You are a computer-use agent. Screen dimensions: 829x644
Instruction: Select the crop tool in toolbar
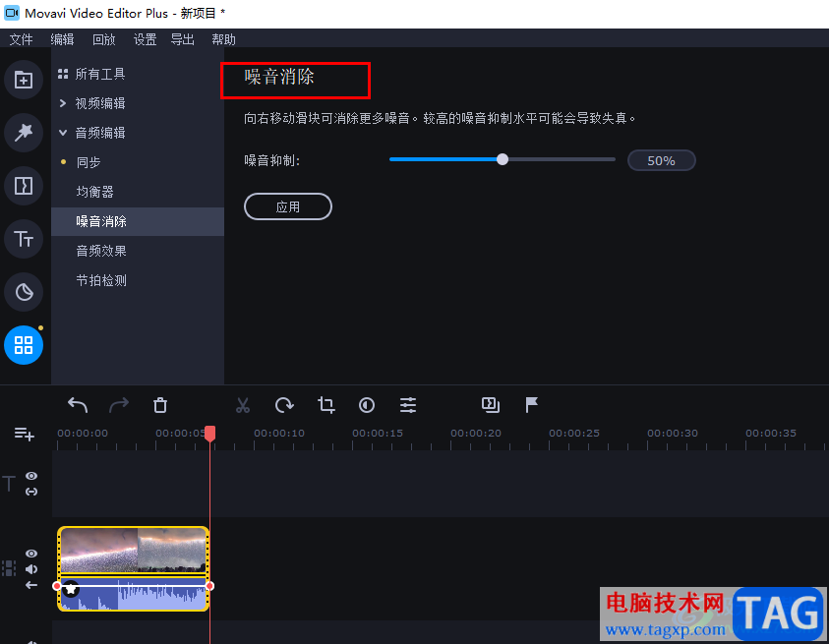[326, 405]
